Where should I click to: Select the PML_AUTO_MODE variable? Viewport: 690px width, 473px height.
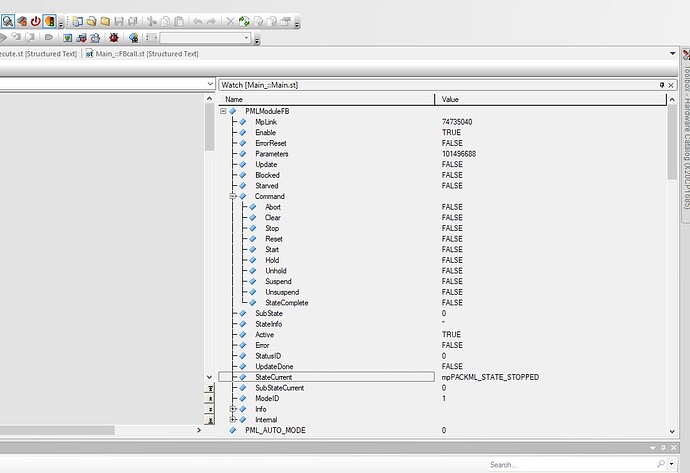(275, 430)
